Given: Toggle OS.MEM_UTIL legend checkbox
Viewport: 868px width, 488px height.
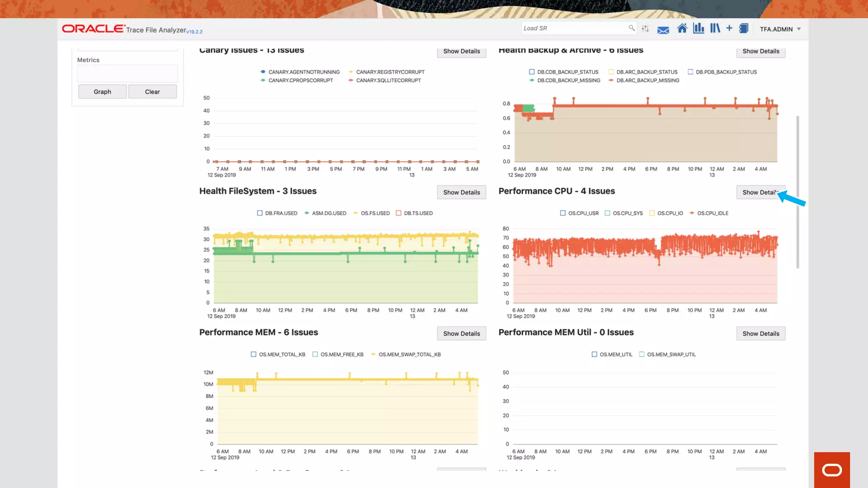Looking at the screenshot, I should click(594, 354).
